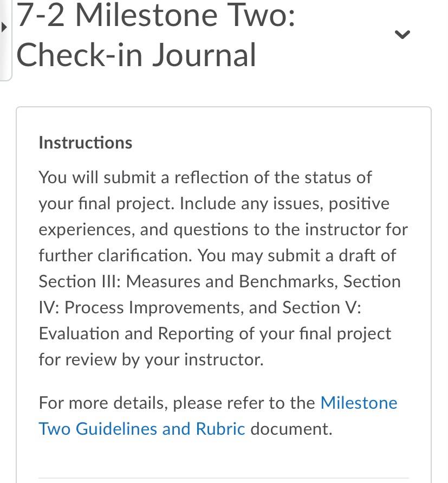Open the chevron dropdown beside the journal title
The image size is (448, 483).
point(402,34)
